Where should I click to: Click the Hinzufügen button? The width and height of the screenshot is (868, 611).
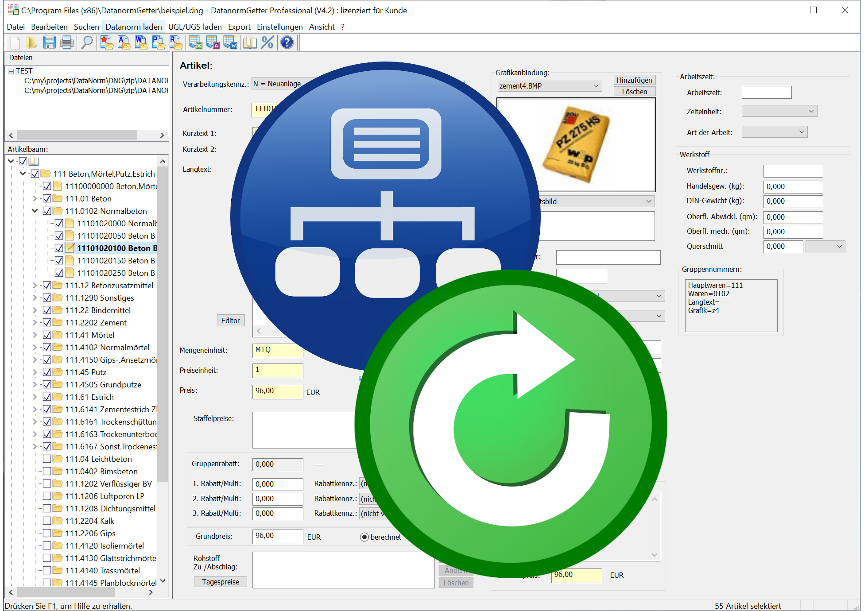click(x=634, y=80)
